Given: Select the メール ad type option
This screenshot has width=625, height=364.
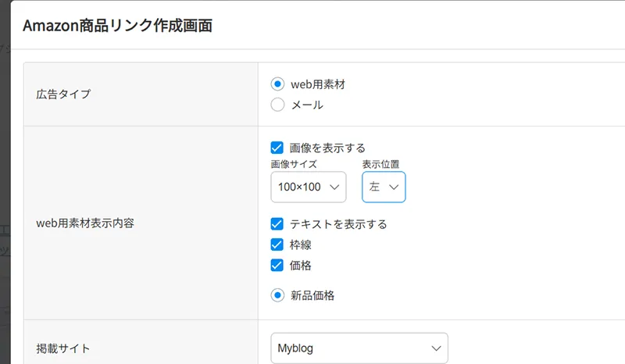Looking at the screenshot, I should point(277,105).
